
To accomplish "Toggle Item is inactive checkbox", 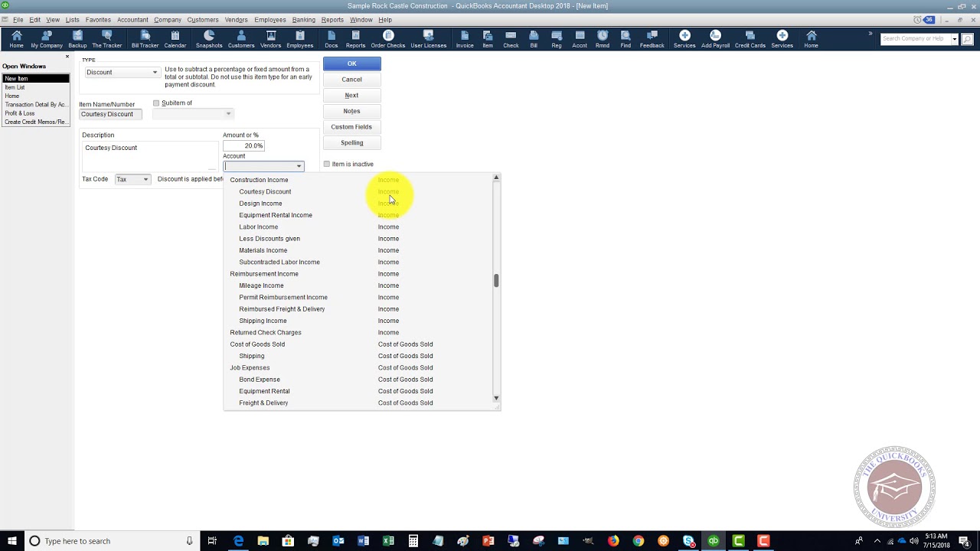I will pos(327,164).
